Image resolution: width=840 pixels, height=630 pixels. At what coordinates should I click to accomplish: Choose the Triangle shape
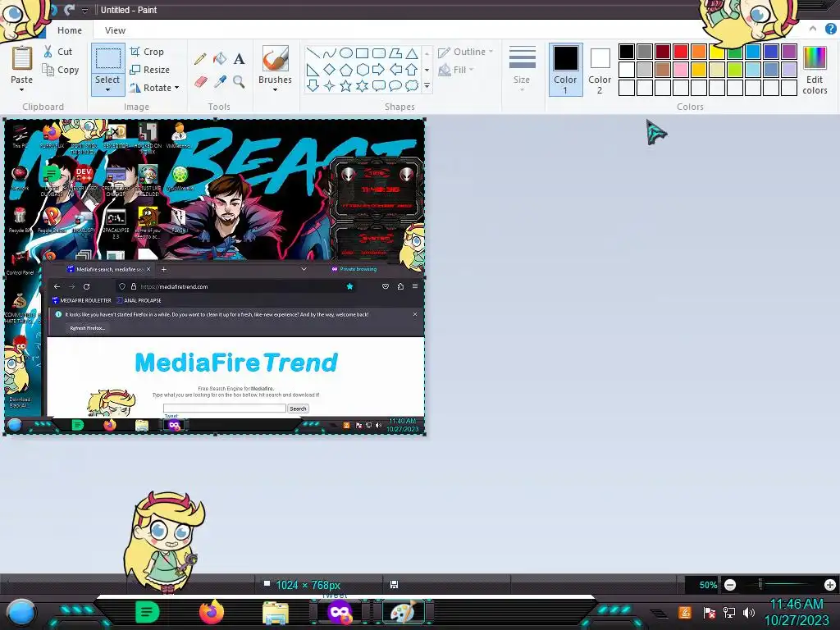[412, 53]
